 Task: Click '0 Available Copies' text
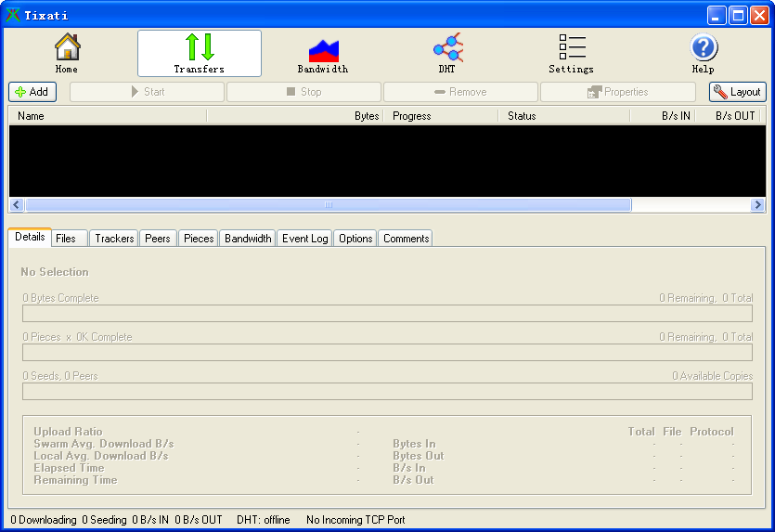point(712,376)
